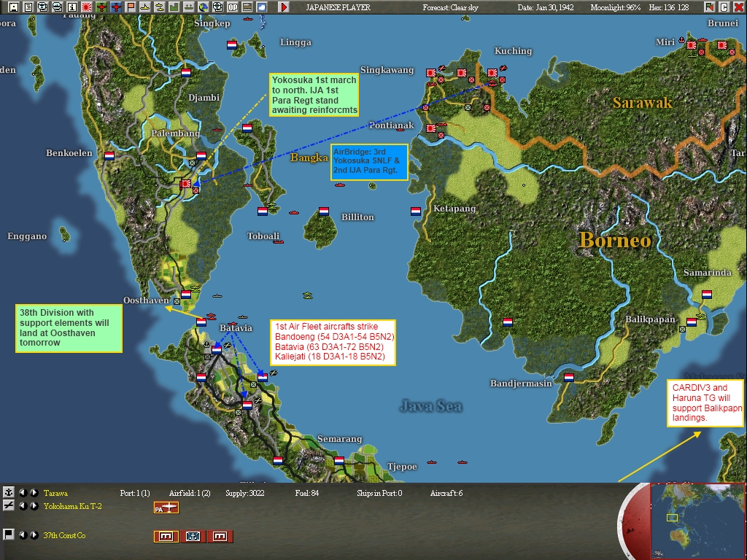Viewport: 747px width, 560px height.
Task: Click the Dutch flag at Batavia
Action: pos(217,349)
